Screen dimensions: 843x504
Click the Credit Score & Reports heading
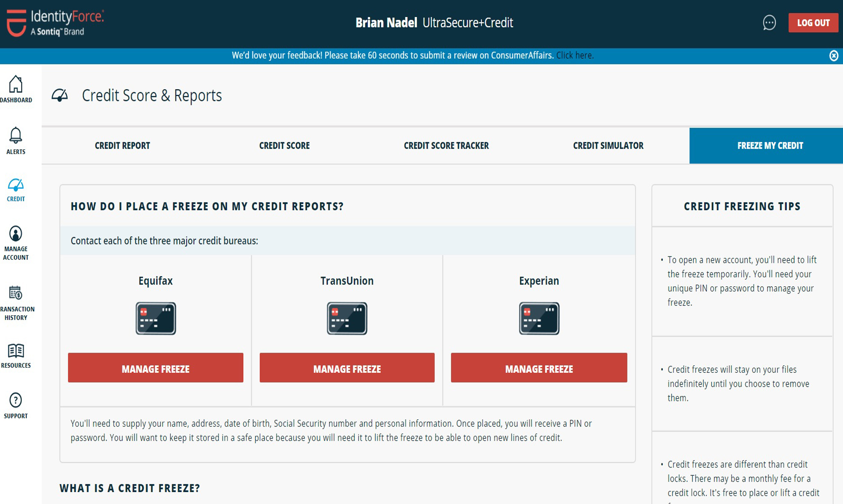click(x=152, y=95)
